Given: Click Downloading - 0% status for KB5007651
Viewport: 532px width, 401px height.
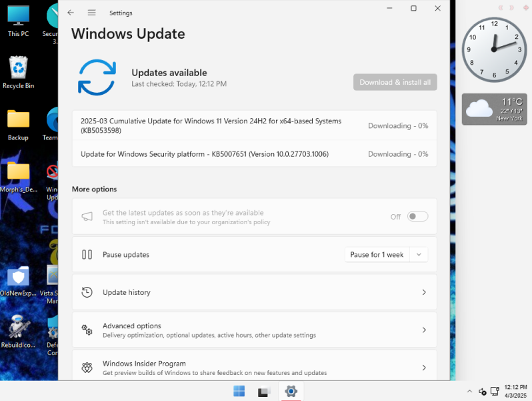Looking at the screenshot, I should 398,154.
